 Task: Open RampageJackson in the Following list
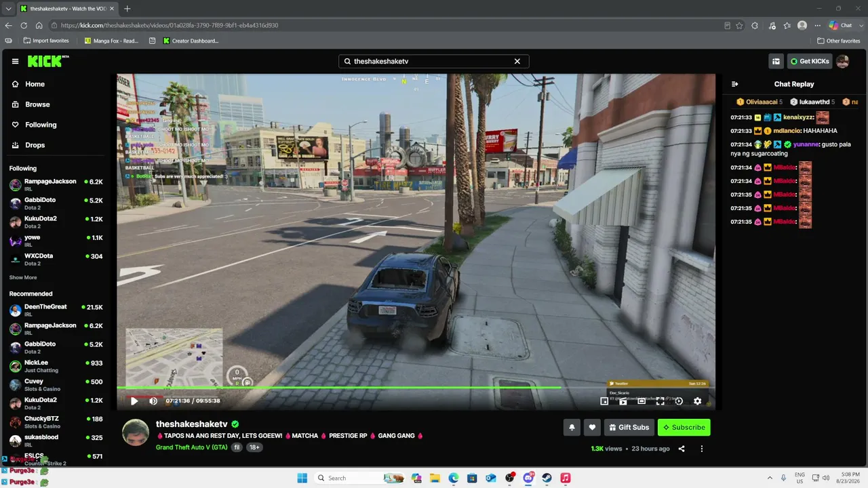pos(56,185)
